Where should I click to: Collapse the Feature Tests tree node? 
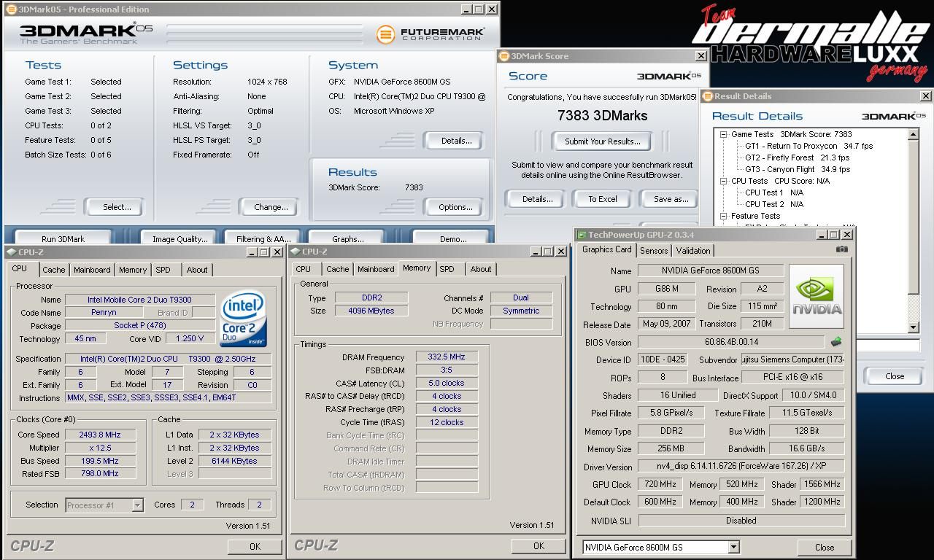click(723, 216)
